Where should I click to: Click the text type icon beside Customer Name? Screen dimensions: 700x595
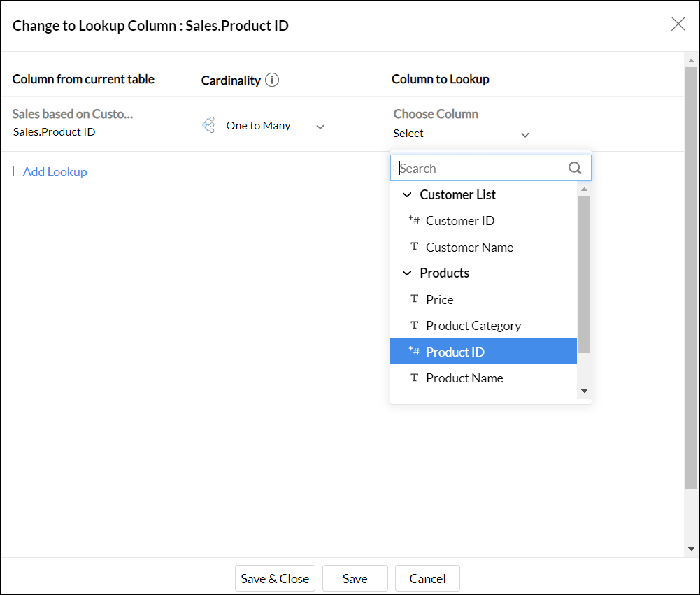pos(414,247)
